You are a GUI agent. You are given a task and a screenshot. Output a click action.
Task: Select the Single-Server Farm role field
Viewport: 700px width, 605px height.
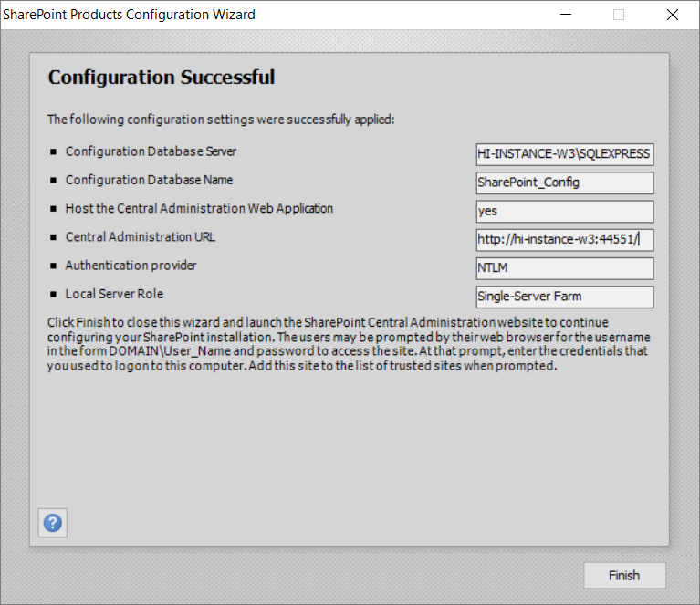pos(565,297)
